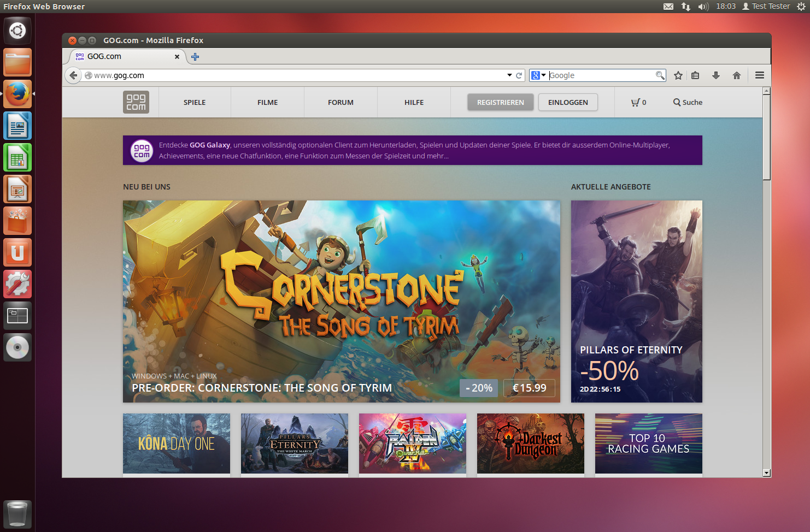
Task: Click the disc drive icon in launcher
Action: [x=17, y=347]
